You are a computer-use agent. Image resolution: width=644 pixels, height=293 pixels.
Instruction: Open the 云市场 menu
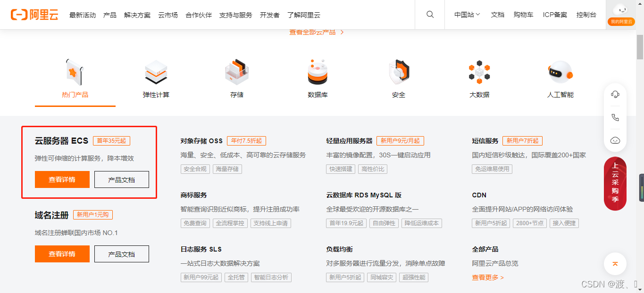[168, 15]
